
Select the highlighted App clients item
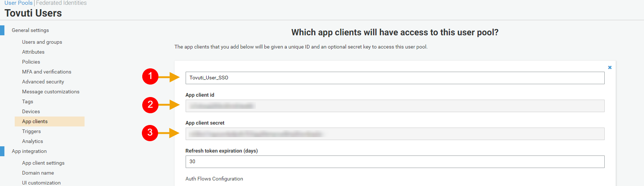point(35,121)
